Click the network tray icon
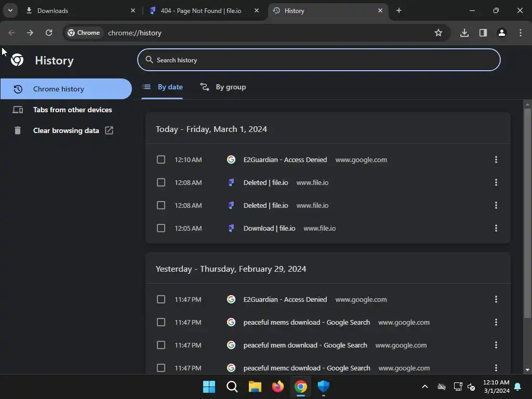 coord(458,387)
